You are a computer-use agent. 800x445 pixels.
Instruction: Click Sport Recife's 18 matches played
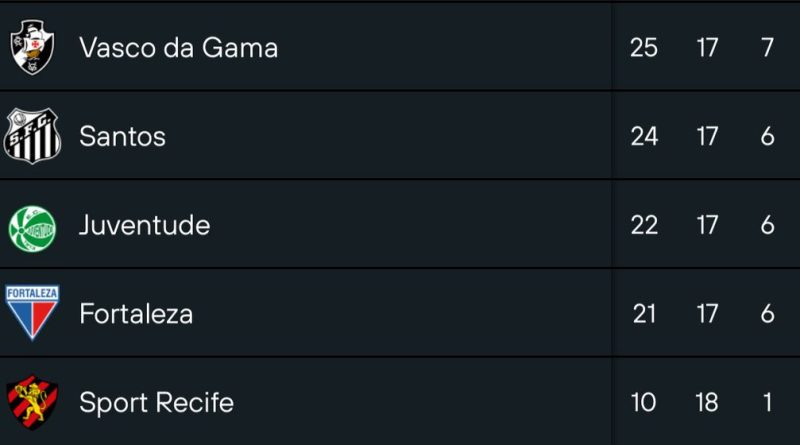(708, 403)
